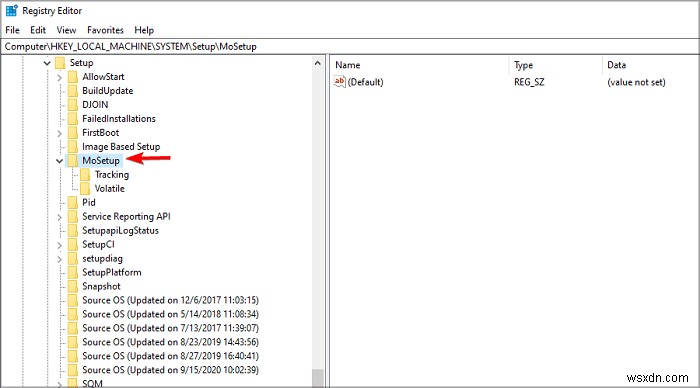Select the Image Based Setup key
This screenshot has width=700, height=388.
pos(121,146)
